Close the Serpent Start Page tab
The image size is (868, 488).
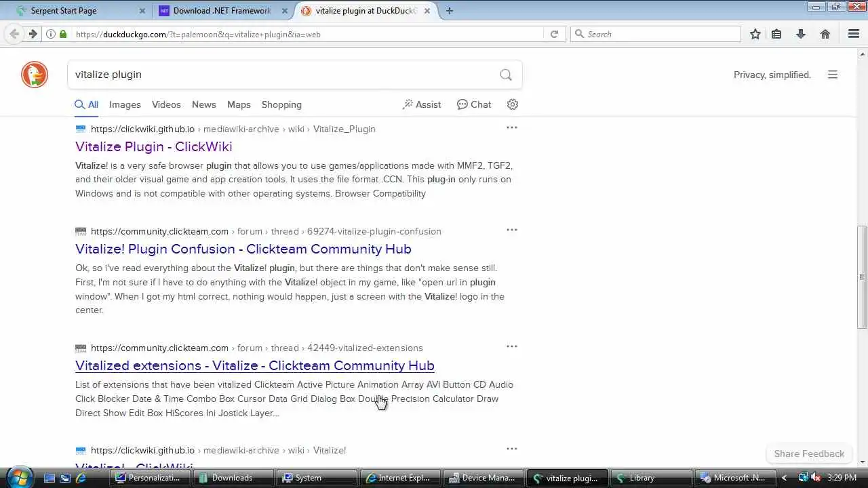point(142,11)
